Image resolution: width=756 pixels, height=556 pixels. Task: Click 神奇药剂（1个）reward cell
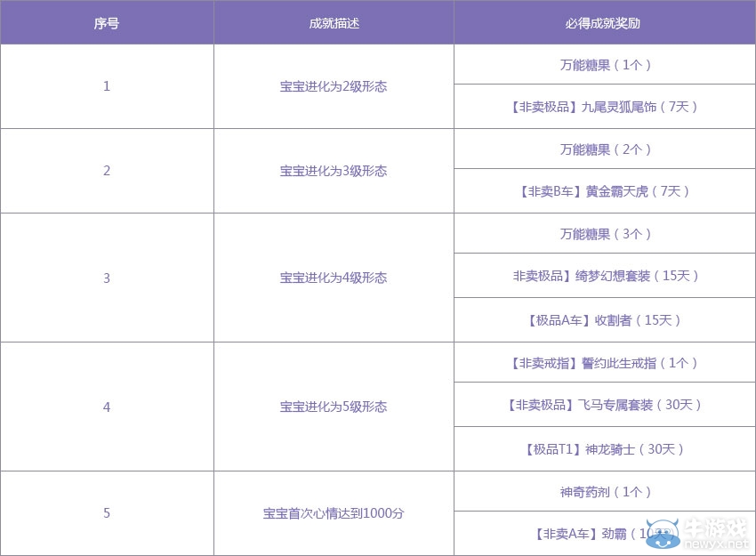tap(604, 492)
